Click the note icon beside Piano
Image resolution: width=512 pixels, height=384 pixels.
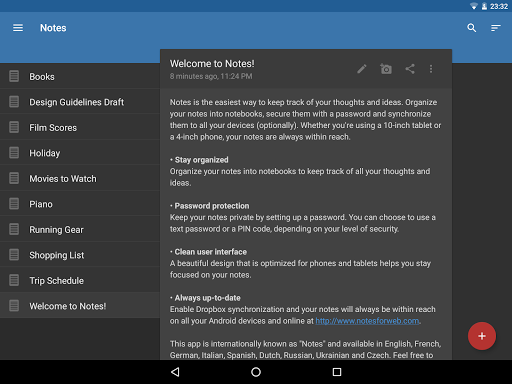[x=14, y=204]
